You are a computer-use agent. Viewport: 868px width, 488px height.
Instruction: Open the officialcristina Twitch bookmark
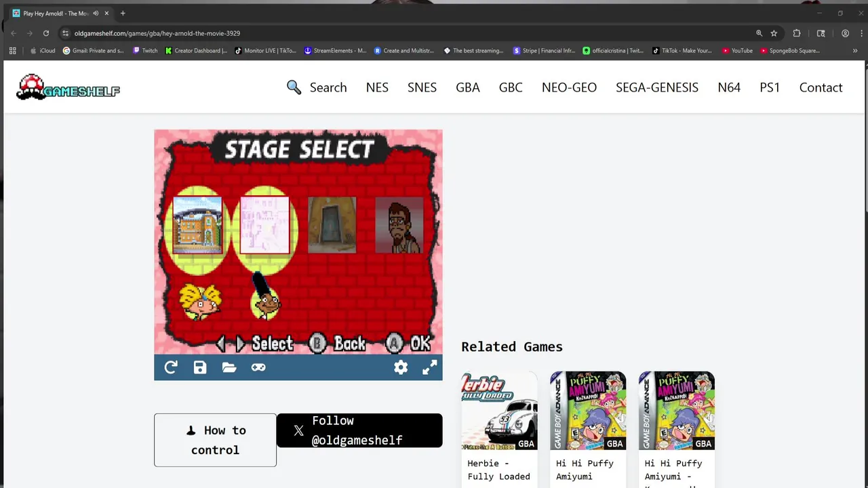pos(614,51)
